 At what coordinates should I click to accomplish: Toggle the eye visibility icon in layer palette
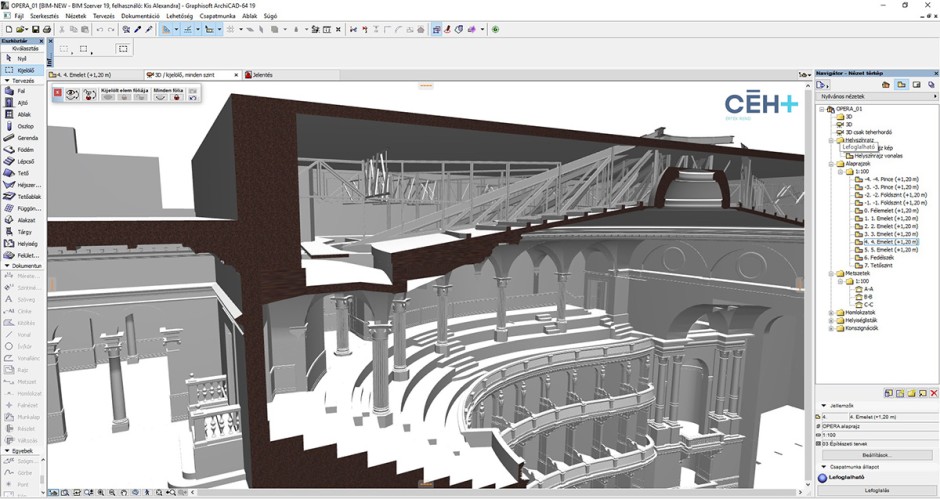(73, 94)
